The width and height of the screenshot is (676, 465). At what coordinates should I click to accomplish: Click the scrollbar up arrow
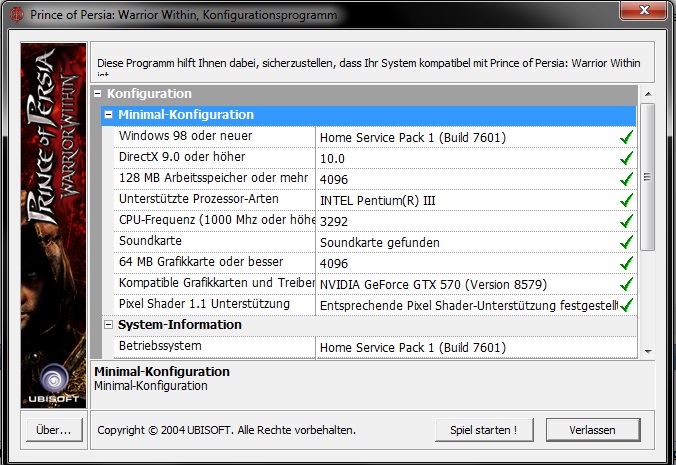648,94
